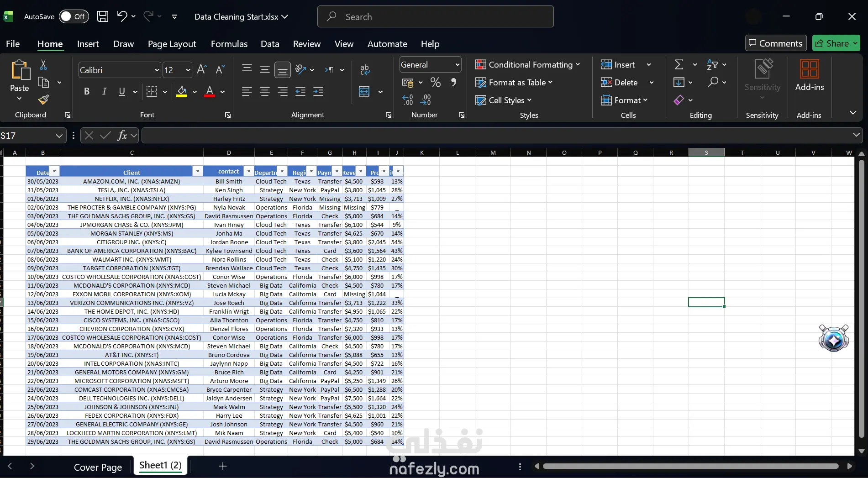
Task: Toggle Middle Align for cells
Action: [x=265, y=69]
